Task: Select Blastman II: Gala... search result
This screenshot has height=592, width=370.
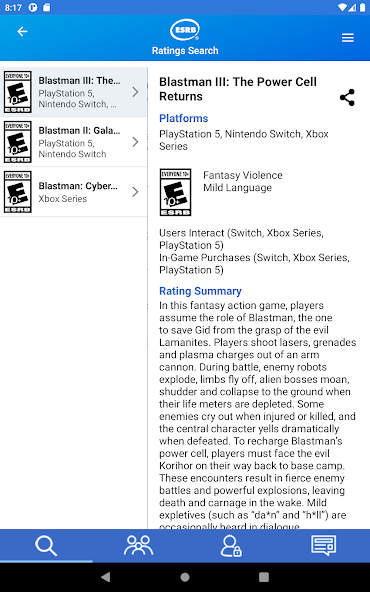Action: click(x=74, y=142)
